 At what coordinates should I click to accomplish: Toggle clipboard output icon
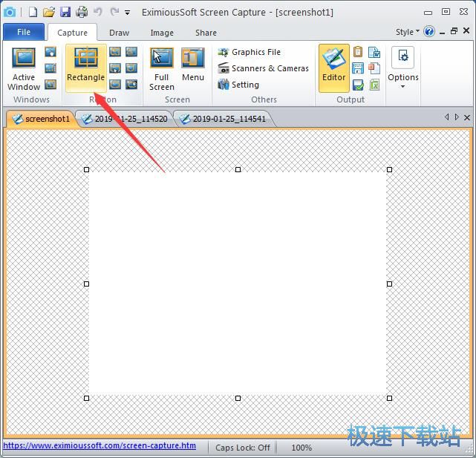(358, 52)
